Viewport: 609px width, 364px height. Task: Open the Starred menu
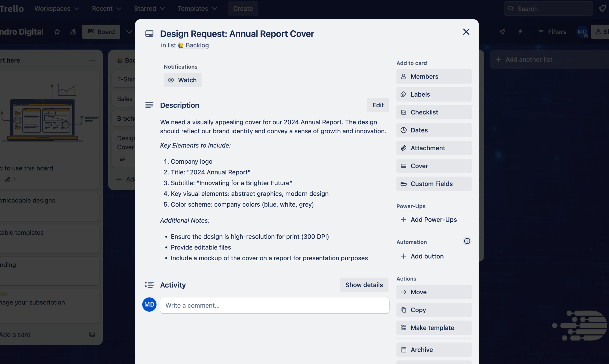click(149, 8)
